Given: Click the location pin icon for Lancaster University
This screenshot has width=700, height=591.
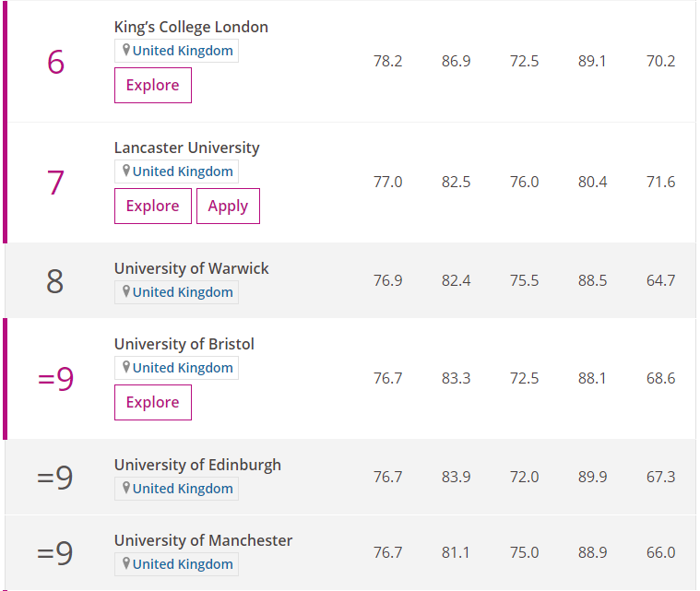Looking at the screenshot, I should click(x=126, y=171).
